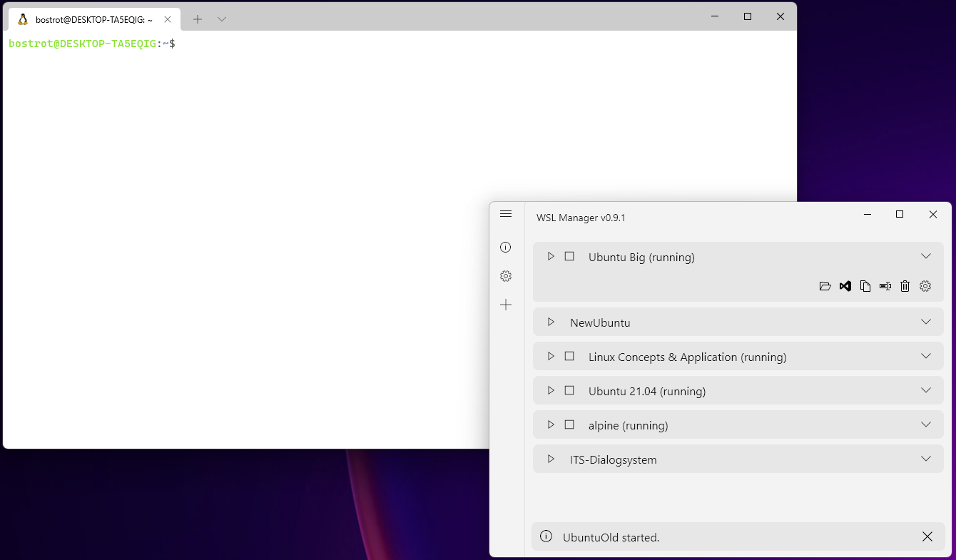Click play icon for alpine
The width and height of the screenshot is (956, 560).
click(551, 424)
